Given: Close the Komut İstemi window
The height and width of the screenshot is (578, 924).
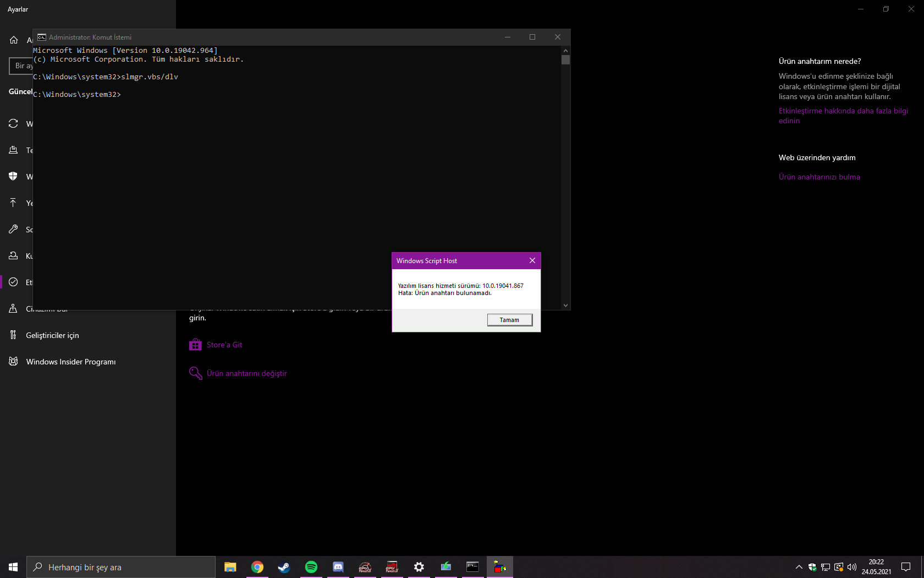Looking at the screenshot, I should click(x=558, y=37).
